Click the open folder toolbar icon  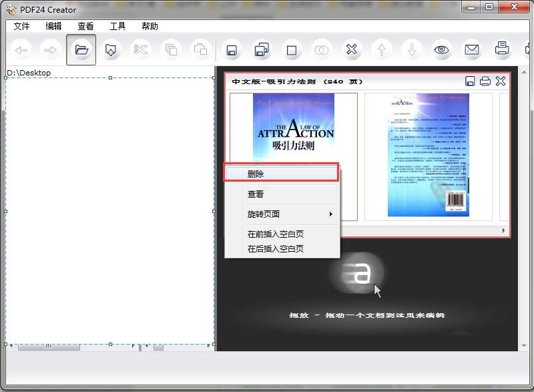tap(81, 49)
